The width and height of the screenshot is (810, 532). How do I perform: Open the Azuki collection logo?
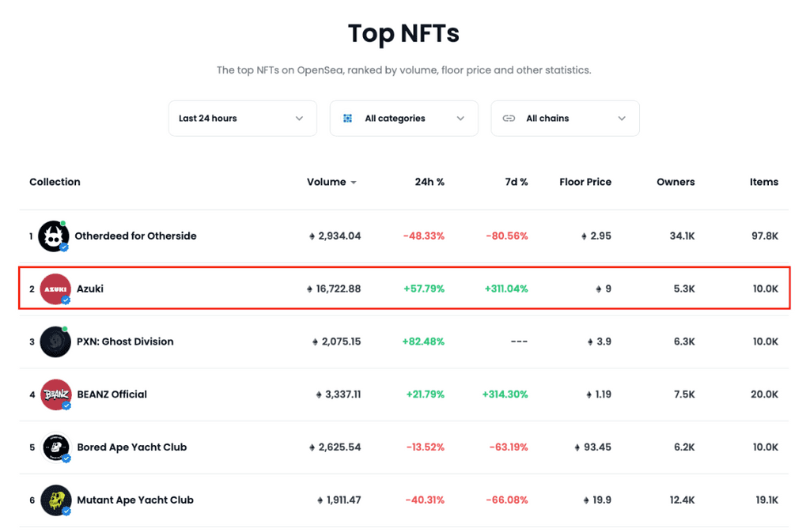pos(55,289)
